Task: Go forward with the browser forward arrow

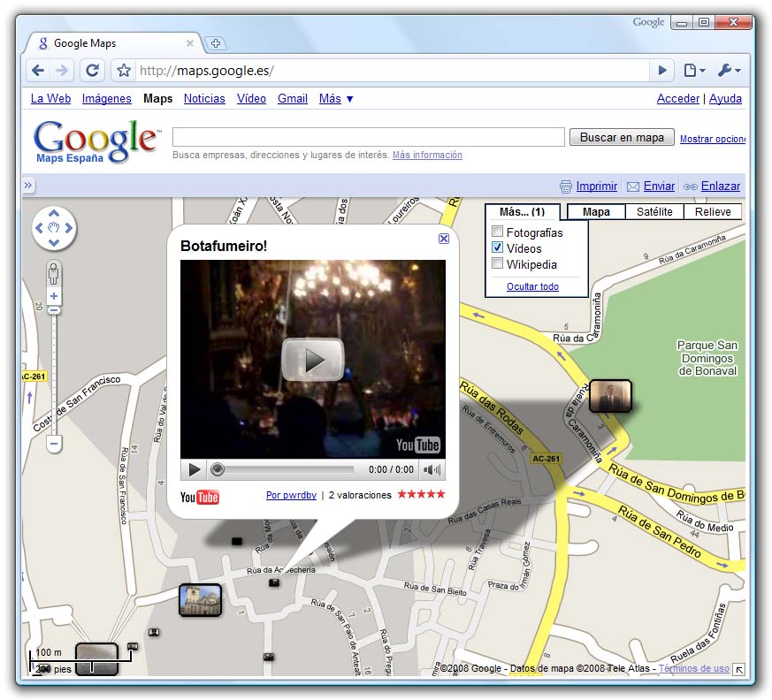Action: 62,71
